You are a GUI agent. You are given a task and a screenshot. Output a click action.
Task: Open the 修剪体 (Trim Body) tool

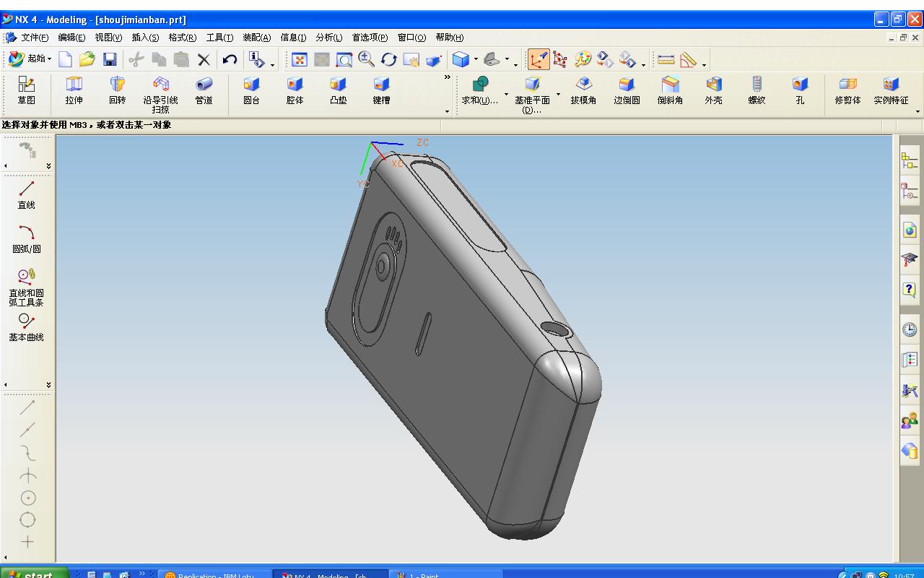pyautogui.click(x=847, y=92)
